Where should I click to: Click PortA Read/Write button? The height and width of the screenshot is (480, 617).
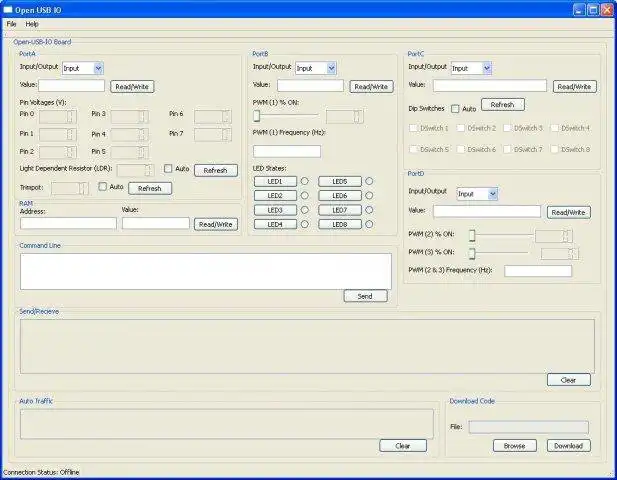tap(132, 87)
